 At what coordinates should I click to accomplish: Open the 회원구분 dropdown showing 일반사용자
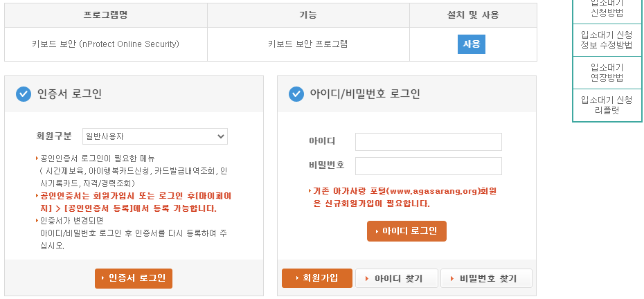[x=155, y=136]
